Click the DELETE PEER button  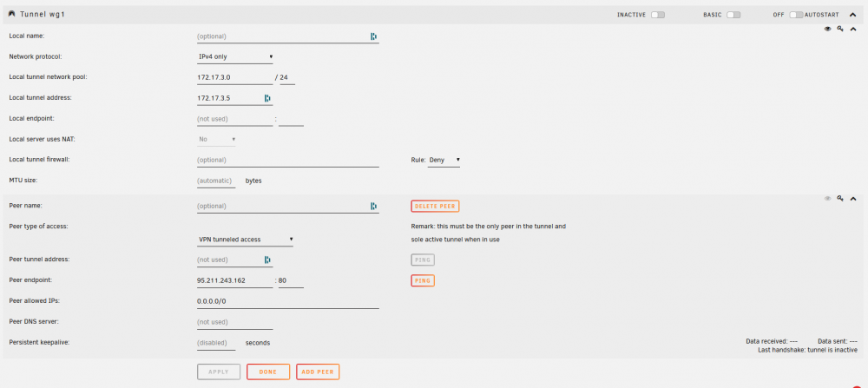435,206
